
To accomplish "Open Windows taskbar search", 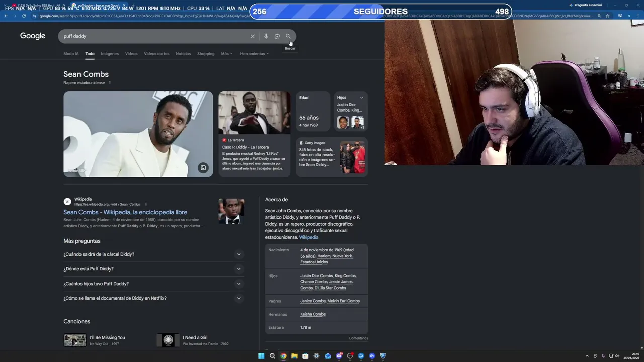I will (x=272, y=356).
